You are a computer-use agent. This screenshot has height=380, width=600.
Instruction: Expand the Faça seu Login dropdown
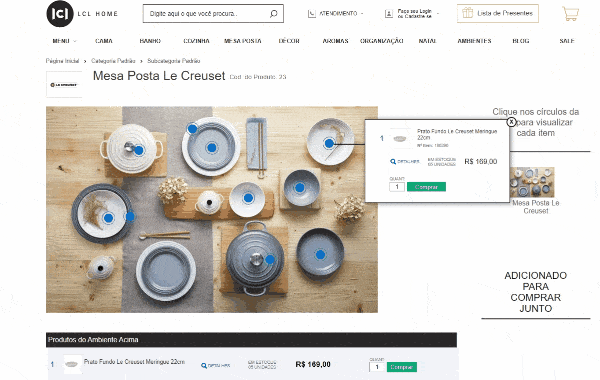pos(412,14)
